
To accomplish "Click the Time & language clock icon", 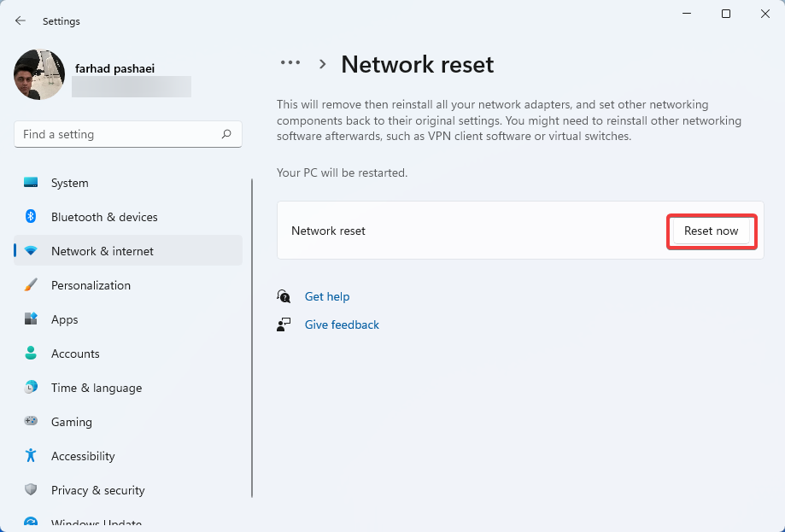I will 31,388.
